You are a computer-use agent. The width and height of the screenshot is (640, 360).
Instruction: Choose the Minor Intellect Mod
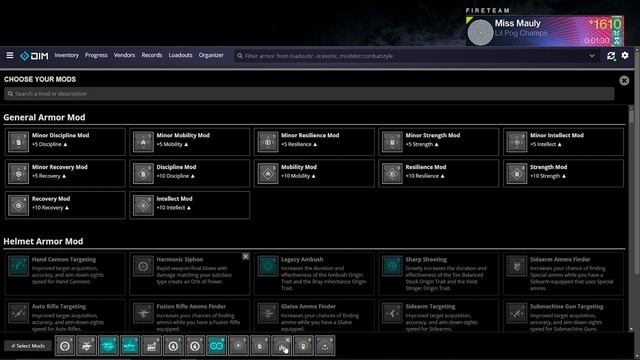point(563,142)
